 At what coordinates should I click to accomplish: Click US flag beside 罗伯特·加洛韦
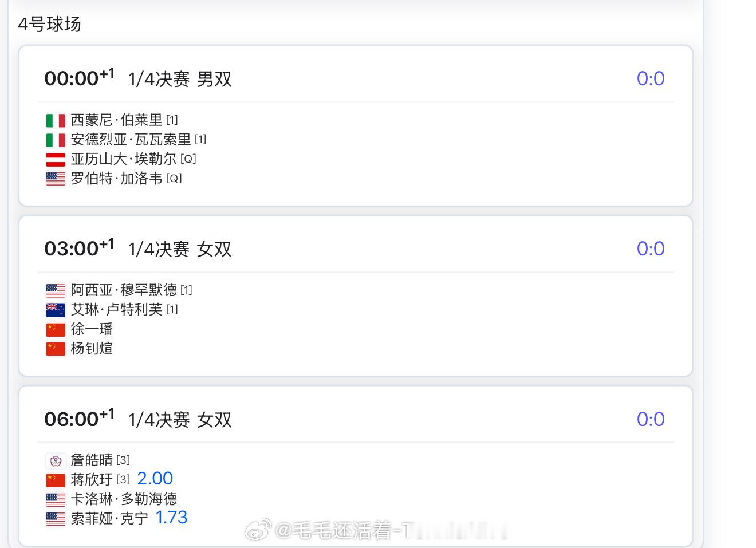56,179
